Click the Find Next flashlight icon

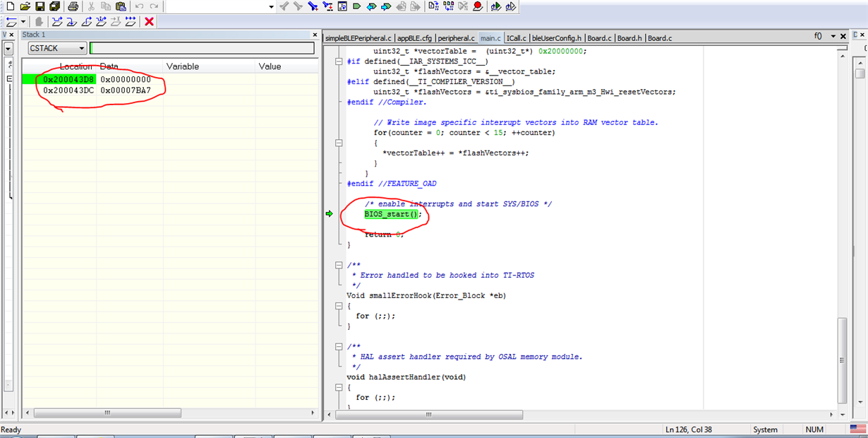[x=298, y=6]
